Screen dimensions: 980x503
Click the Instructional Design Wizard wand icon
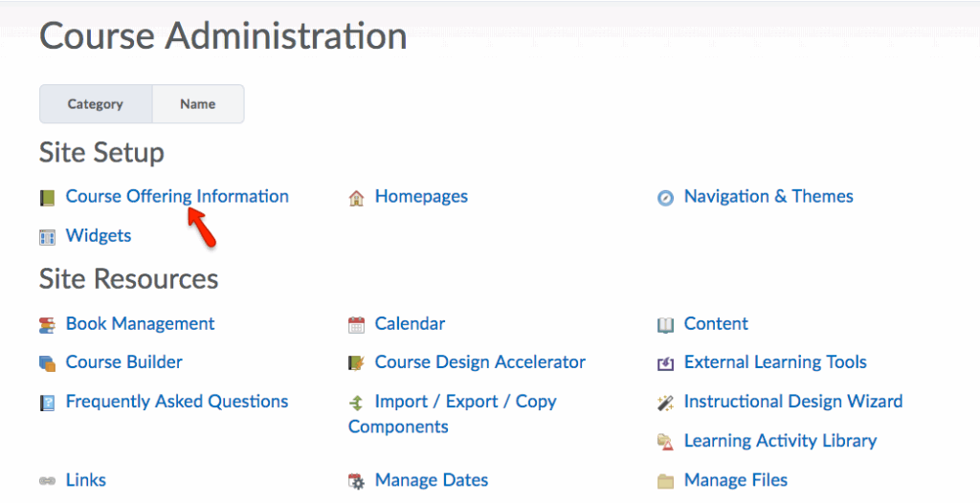665,403
